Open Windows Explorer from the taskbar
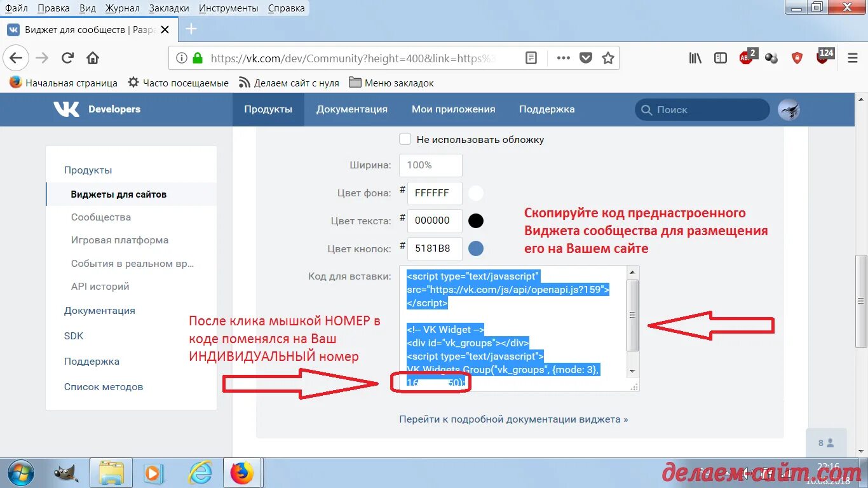 coord(111,473)
